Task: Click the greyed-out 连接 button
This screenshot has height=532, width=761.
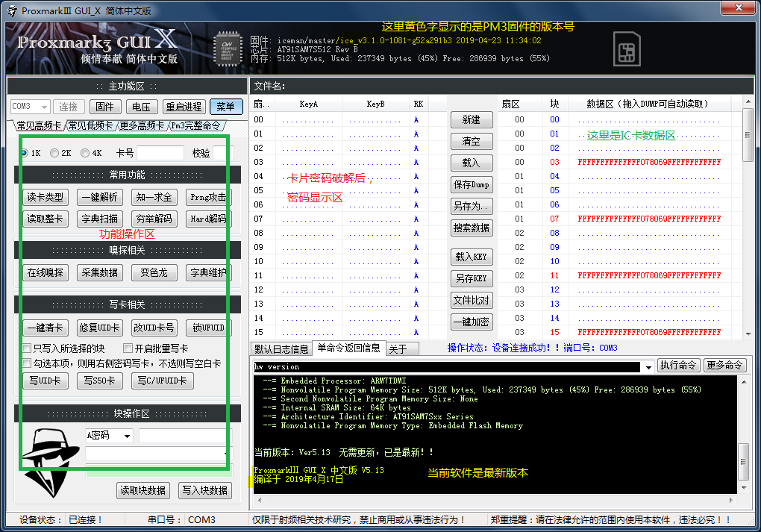Action: click(x=69, y=106)
